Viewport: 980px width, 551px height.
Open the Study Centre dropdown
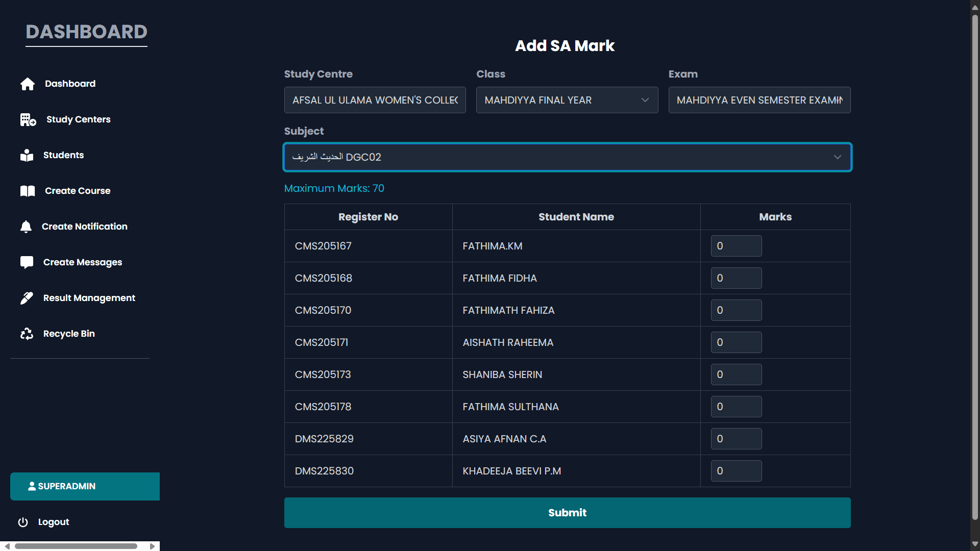[375, 100]
